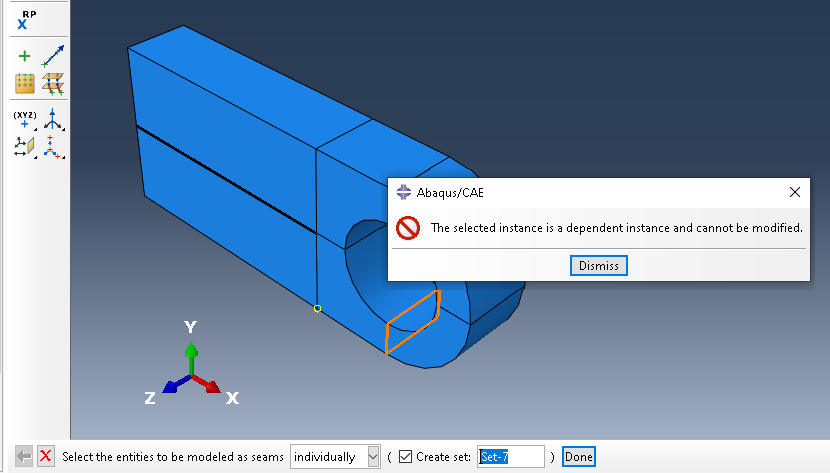The width and height of the screenshot is (830, 473).
Task: Click the Create Datum Plane tool
Action: tap(24, 84)
